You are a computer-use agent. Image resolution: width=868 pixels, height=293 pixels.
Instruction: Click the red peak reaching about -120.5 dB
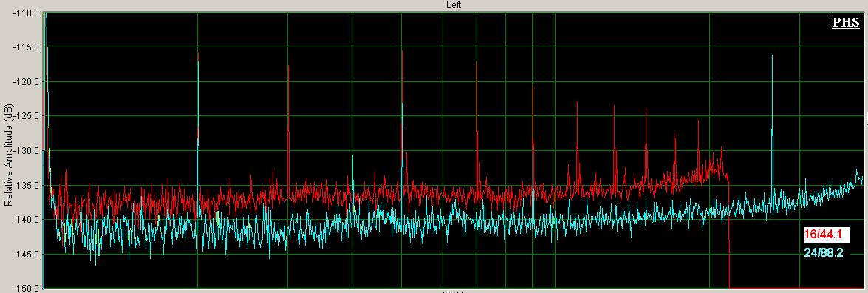(x=533, y=139)
